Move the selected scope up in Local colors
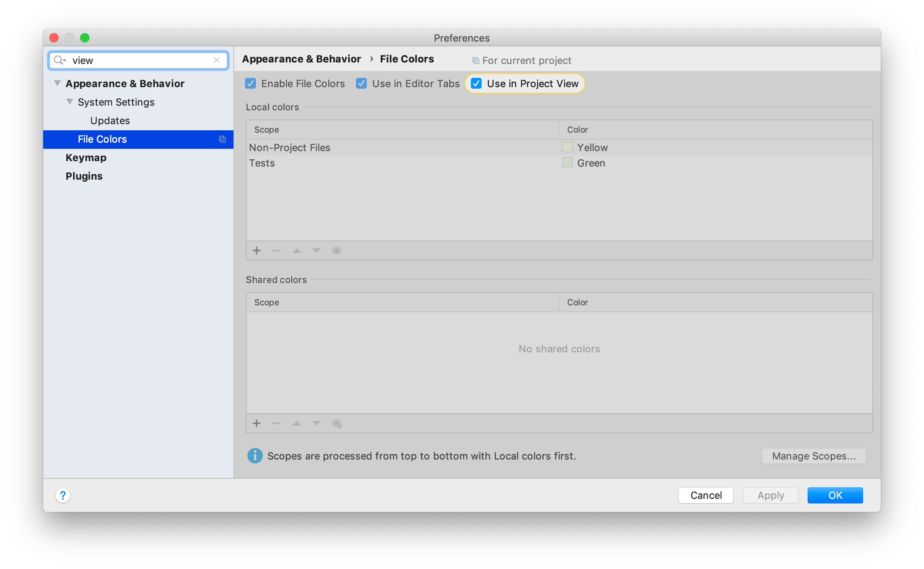 pyautogui.click(x=296, y=251)
